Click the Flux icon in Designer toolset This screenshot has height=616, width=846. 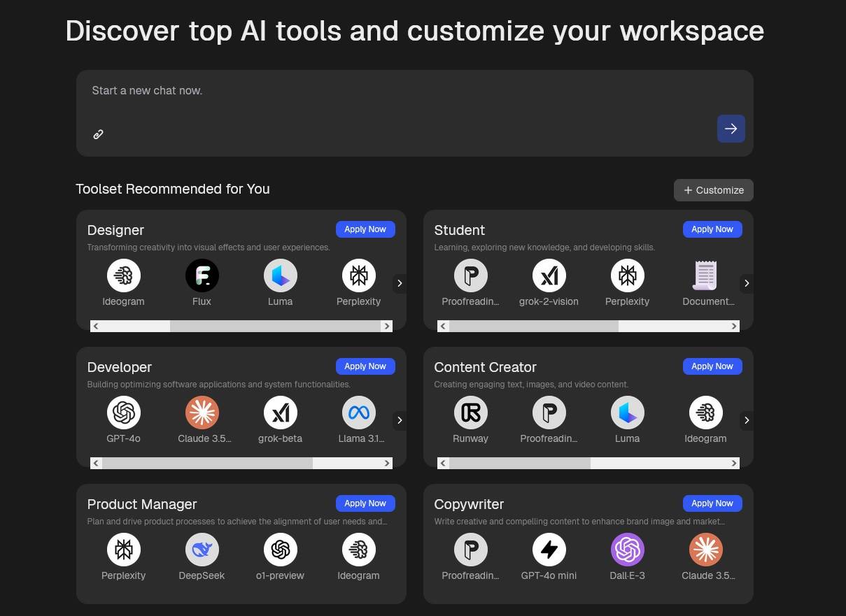[202, 276]
